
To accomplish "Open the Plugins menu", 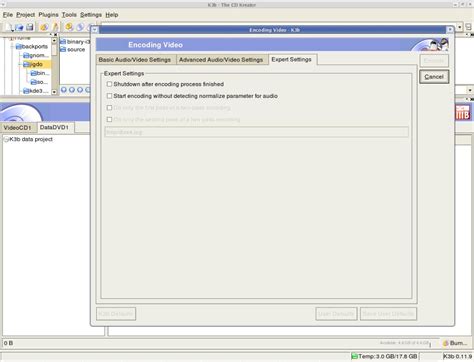I will click(x=48, y=15).
